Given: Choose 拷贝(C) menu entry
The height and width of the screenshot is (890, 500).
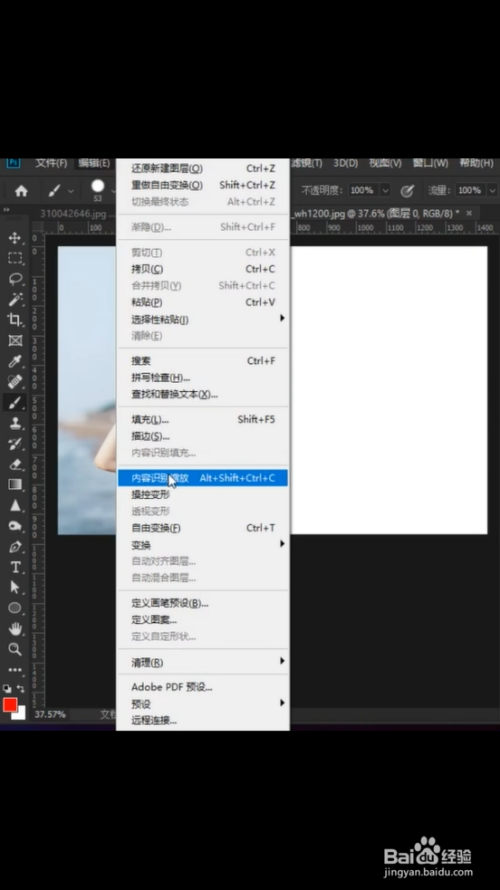Looking at the screenshot, I should (203, 269).
